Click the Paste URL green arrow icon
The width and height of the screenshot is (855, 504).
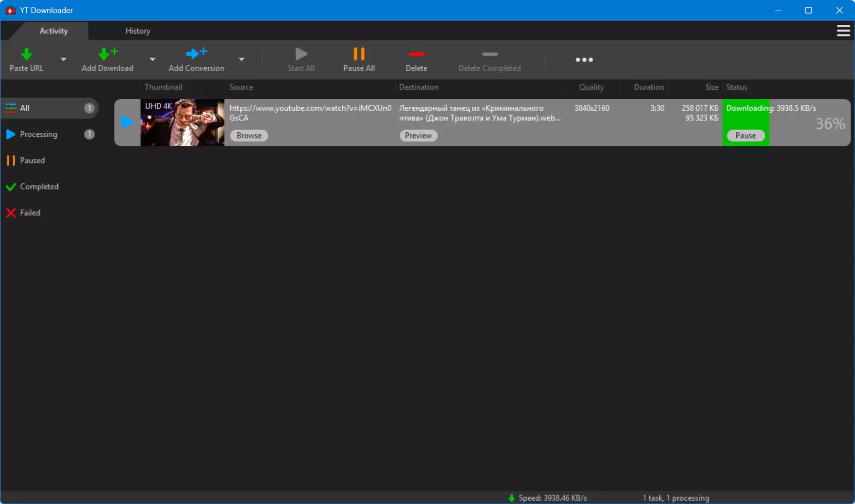[26, 54]
